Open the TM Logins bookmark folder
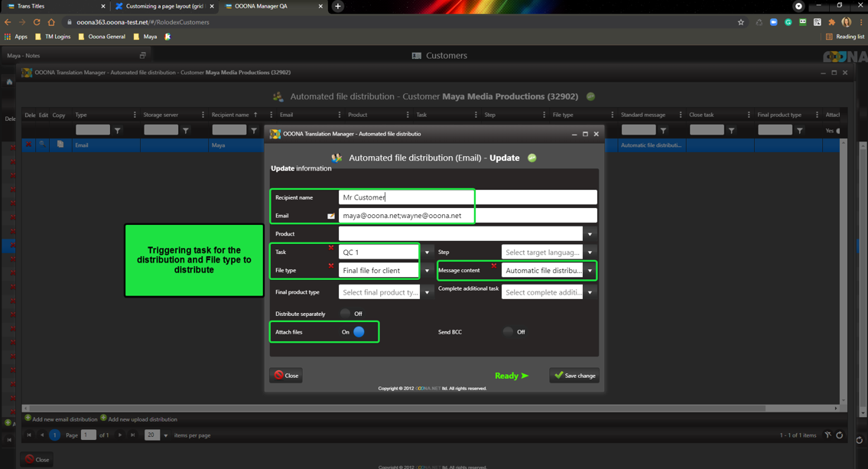The height and width of the screenshot is (469, 868). 52,37
